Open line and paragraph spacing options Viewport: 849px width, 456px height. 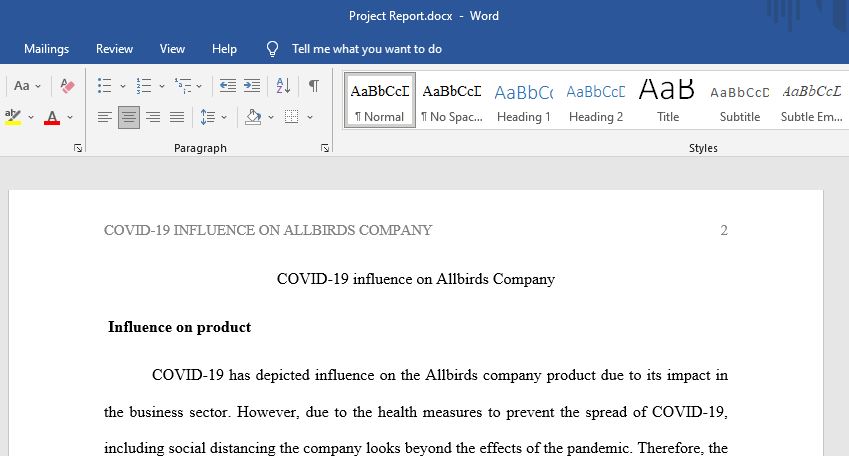click(x=207, y=117)
